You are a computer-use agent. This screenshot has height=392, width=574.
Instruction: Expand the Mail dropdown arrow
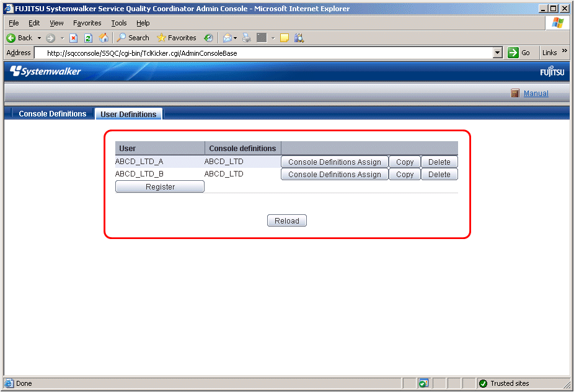235,38
